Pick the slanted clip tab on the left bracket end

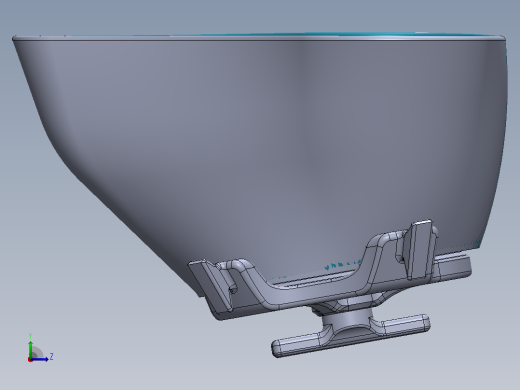(211, 286)
